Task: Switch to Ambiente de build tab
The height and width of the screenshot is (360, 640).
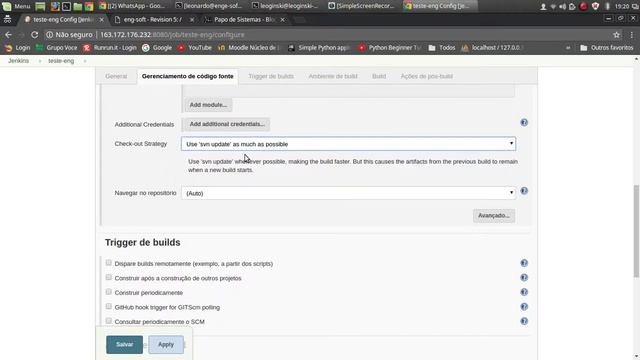Action: coord(333,76)
